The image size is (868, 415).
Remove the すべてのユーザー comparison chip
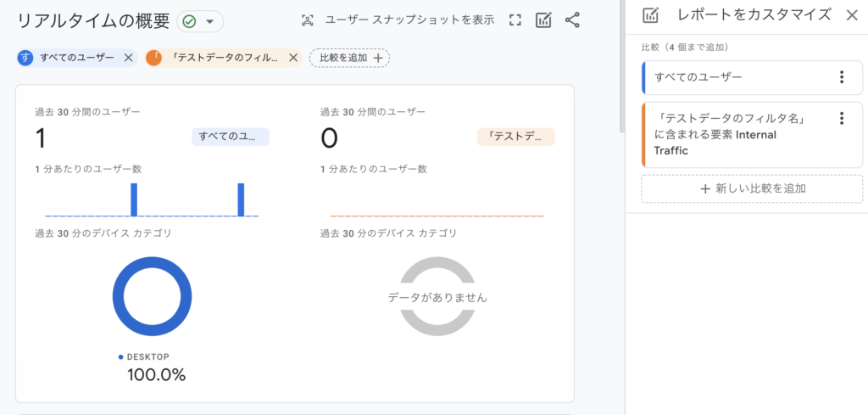point(129,58)
